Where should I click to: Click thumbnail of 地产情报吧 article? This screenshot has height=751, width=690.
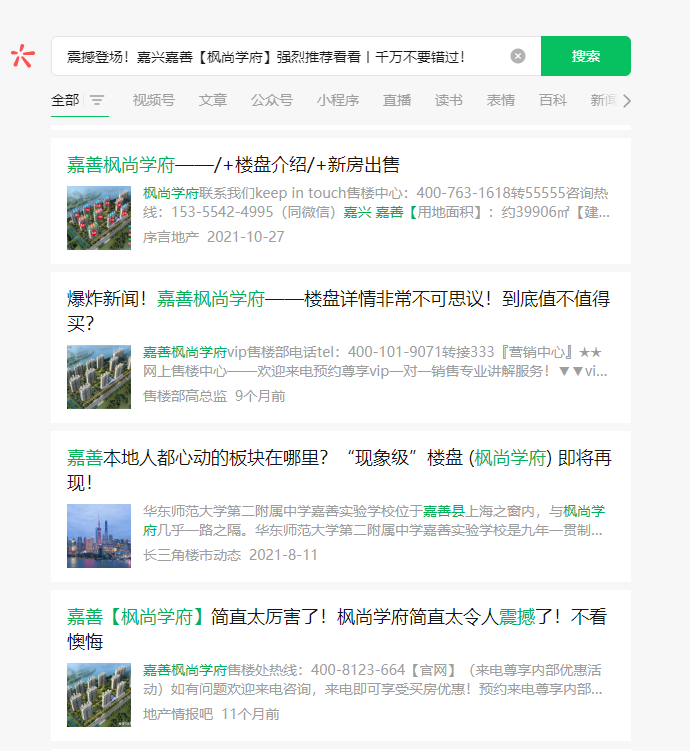pos(99,695)
